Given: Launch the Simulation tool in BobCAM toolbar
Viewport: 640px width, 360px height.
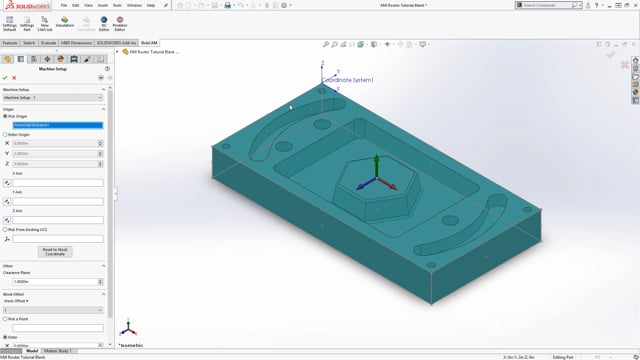Looking at the screenshot, I should pos(65,22).
